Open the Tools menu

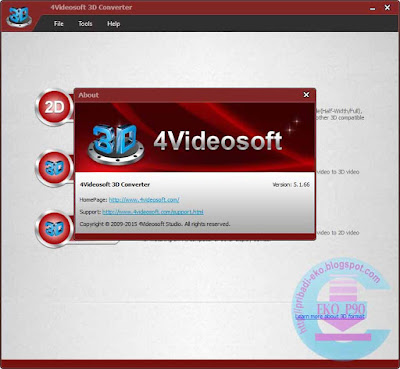point(85,24)
